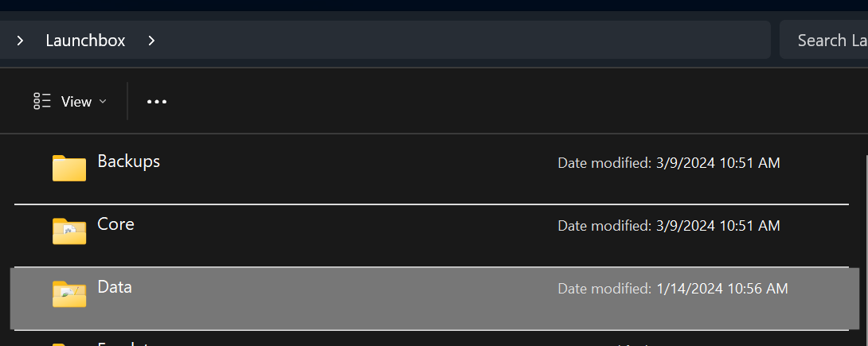Click the Data folder icon
The image size is (868, 346).
tap(69, 294)
